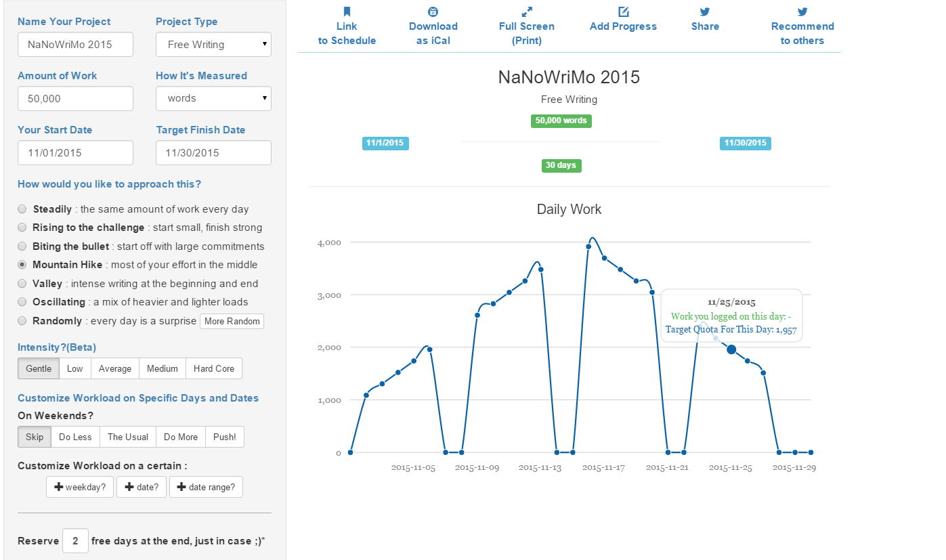This screenshot has height=560, width=946.
Task: Click the blue "11/30/2015" finish badge
Action: 746,143
